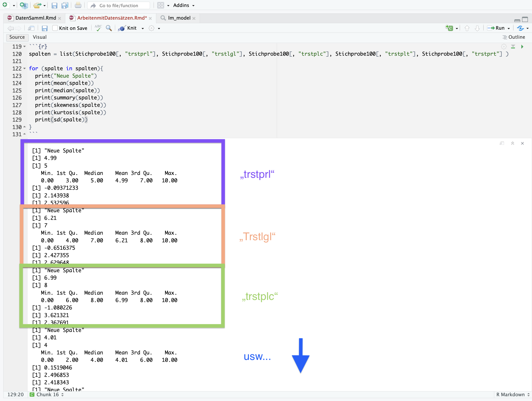Image resolution: width=532 pixels, height=401 pixels.
Task: Enable the Knit on Save checkbox
Action: 55,28
